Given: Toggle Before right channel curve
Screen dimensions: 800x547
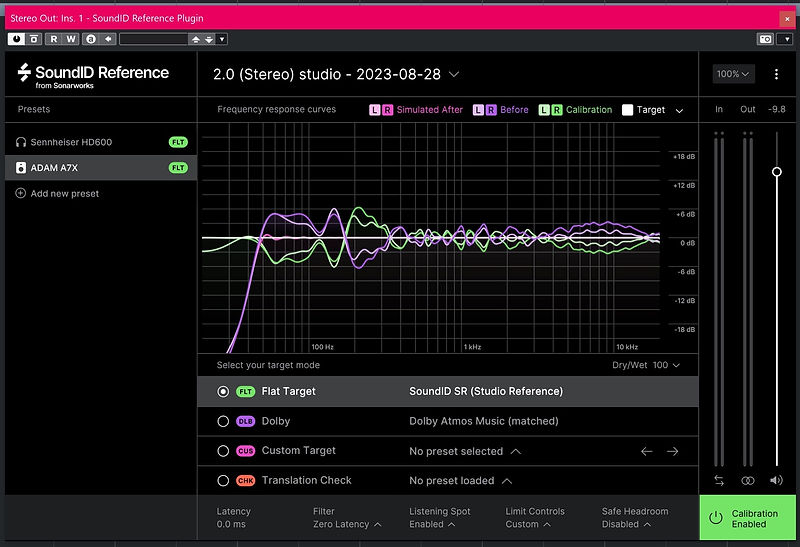Looking at the screenshot, I should pos(491,110).
